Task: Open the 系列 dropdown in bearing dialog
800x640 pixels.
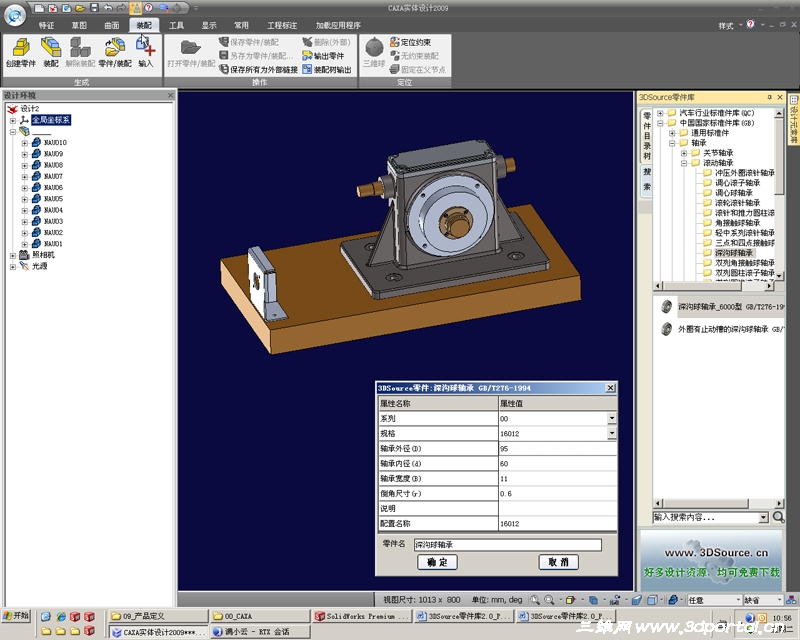Action: click(x=612, y=418)
